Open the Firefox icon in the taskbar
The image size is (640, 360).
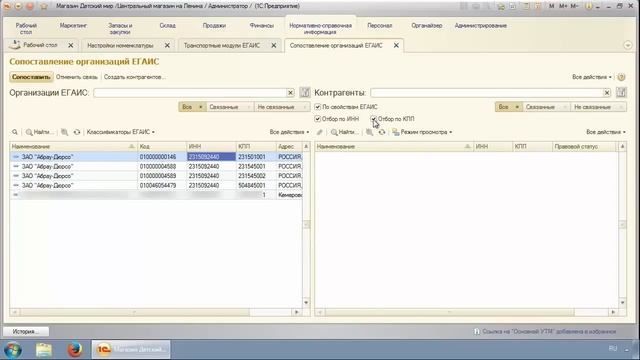75,350
